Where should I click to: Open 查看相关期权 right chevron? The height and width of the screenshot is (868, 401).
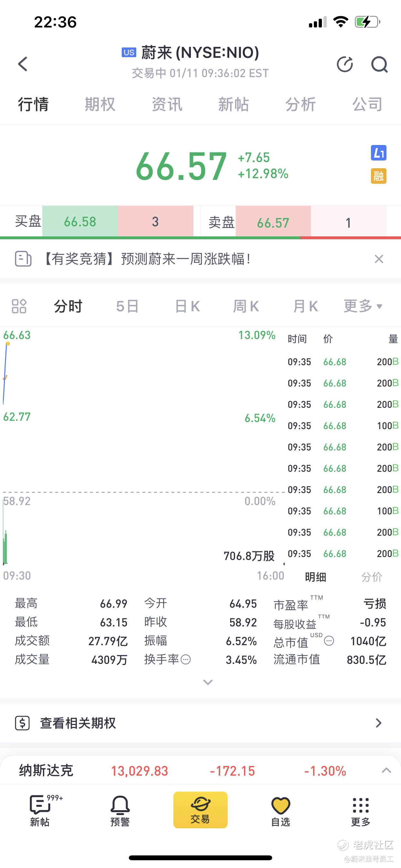pos(378,723)
